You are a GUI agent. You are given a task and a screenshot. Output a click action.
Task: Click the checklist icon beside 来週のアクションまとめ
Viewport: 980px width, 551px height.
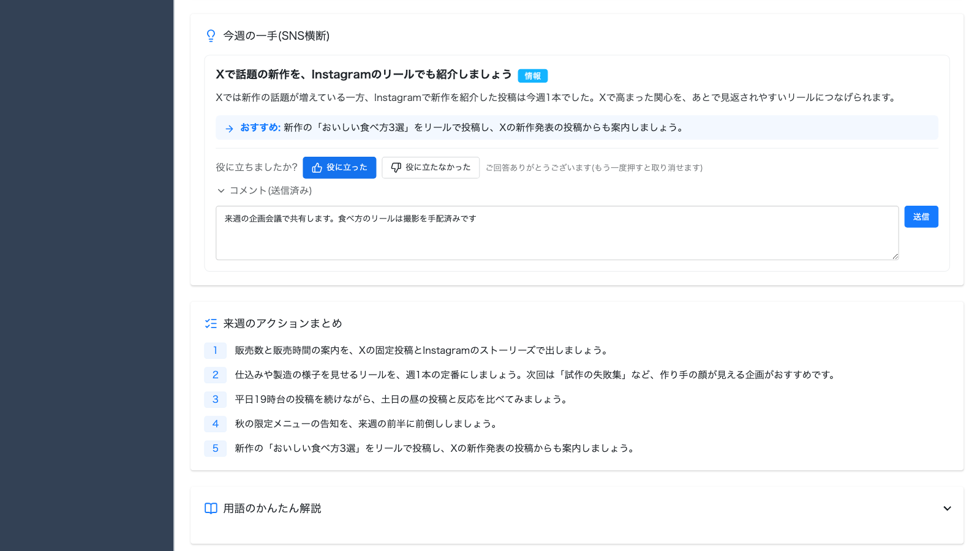pyautogui.click(x=211, y=323)
